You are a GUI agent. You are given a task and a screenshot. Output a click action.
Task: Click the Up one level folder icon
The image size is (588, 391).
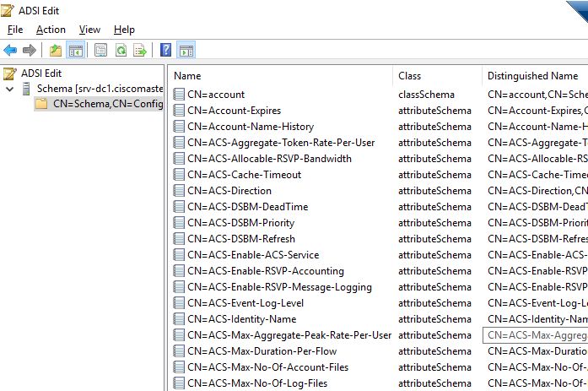(x=56, y=50)
